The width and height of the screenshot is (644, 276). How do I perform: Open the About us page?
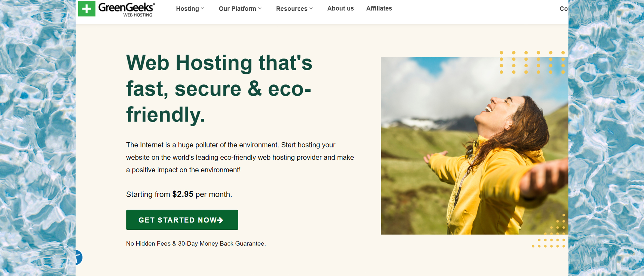coord(340,8)
